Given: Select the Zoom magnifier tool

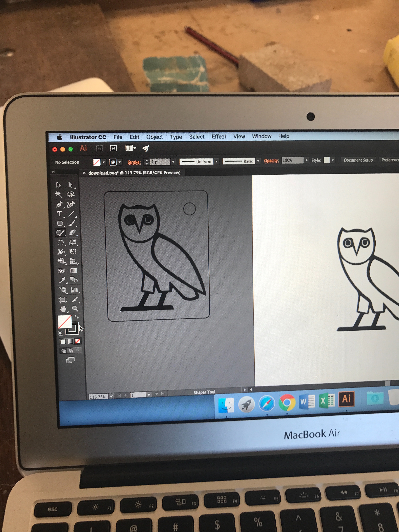Looking at the screenshot, I should (x=75, y=309).
